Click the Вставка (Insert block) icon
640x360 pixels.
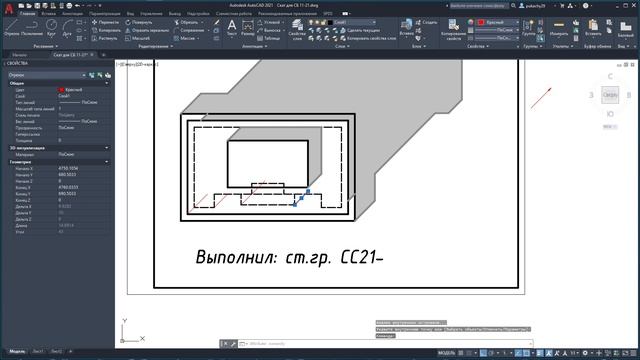[x=406, y=27]
